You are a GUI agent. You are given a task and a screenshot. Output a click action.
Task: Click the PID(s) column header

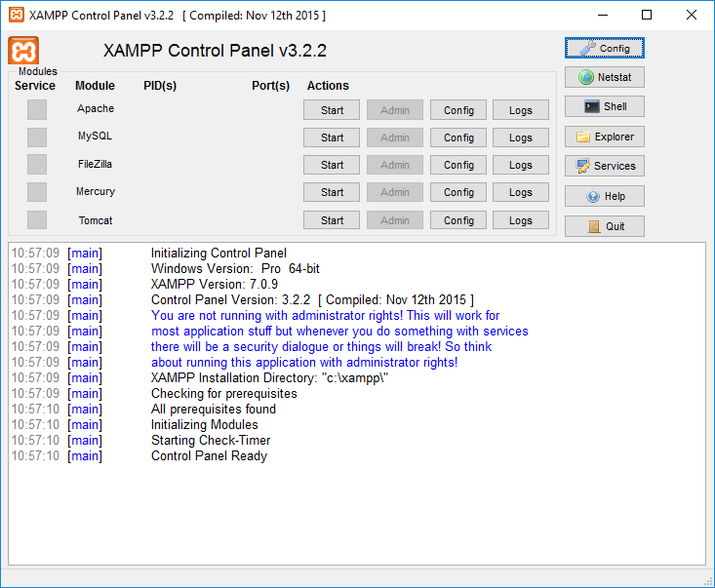click(x=160, y=86)
